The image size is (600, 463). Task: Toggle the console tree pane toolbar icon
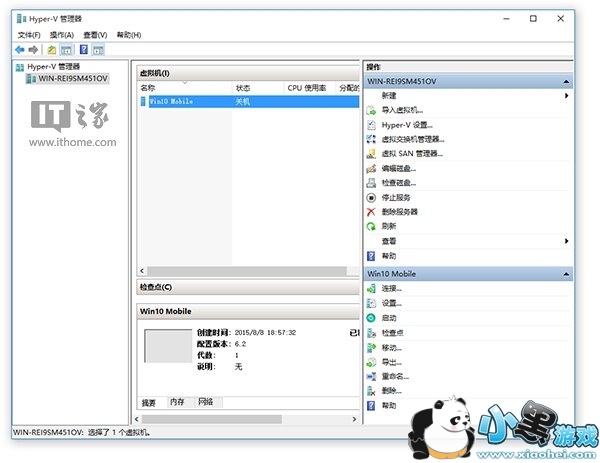(x=66, y=50)
